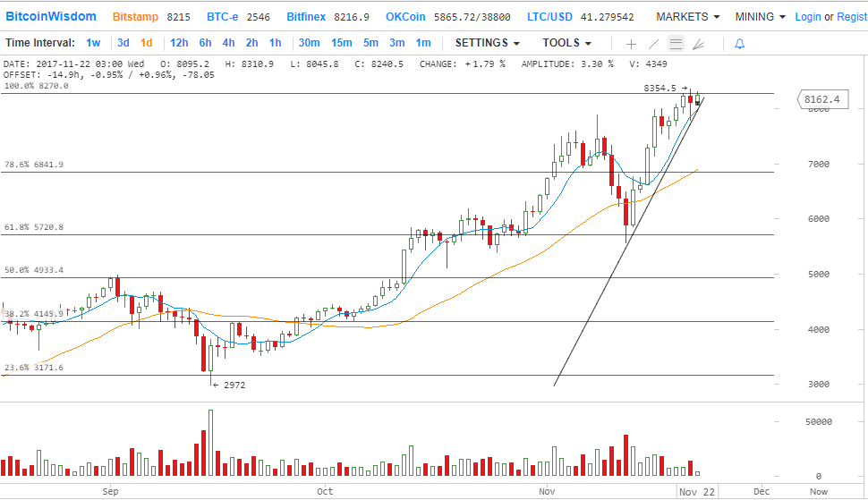The height and width of the screenshot is (500, 868).
Task: Select the crosshair cursor tool
Action: coord(631,43)
